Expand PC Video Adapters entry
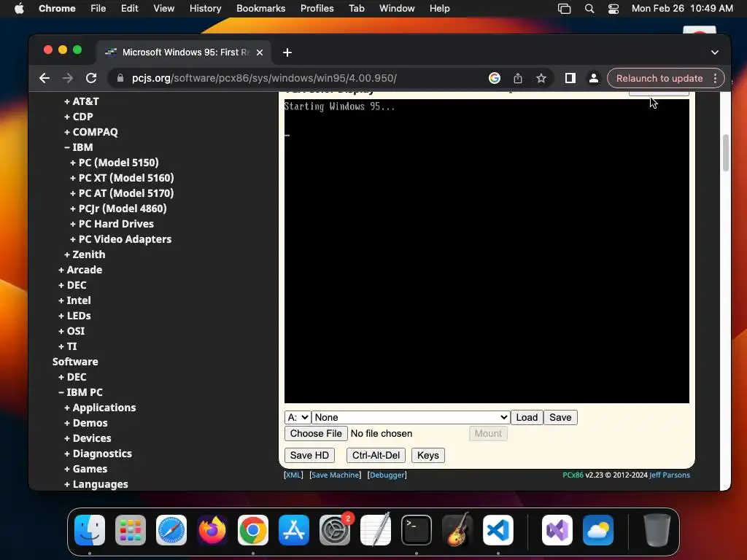747x560 pixels. tap(120, 239)
